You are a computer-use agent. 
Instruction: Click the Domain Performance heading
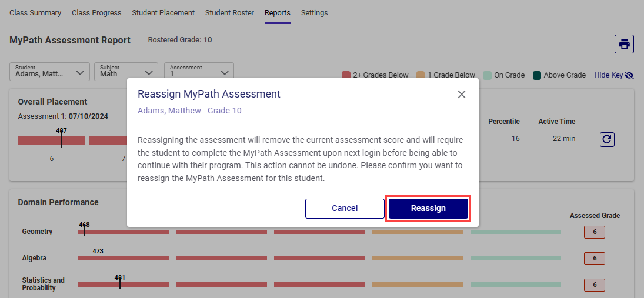58,202
